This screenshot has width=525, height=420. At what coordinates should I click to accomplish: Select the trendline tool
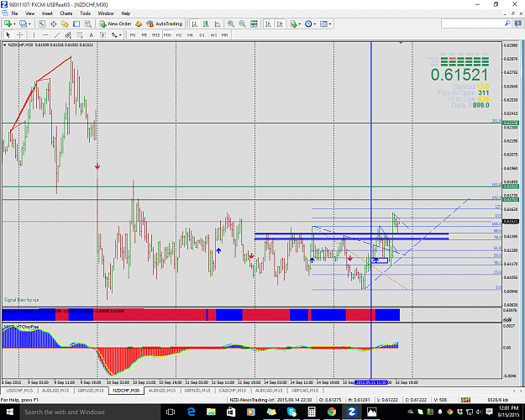point(57,34)
